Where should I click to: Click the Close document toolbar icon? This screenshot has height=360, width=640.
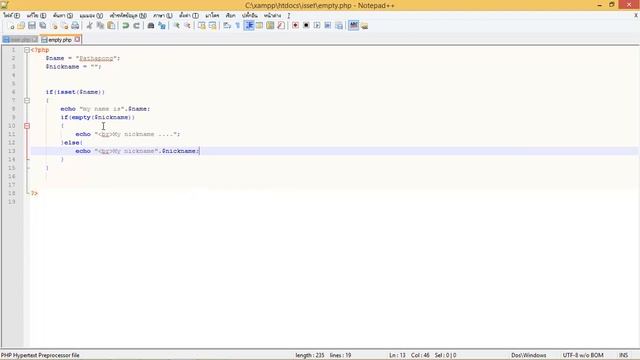[53, 26]
